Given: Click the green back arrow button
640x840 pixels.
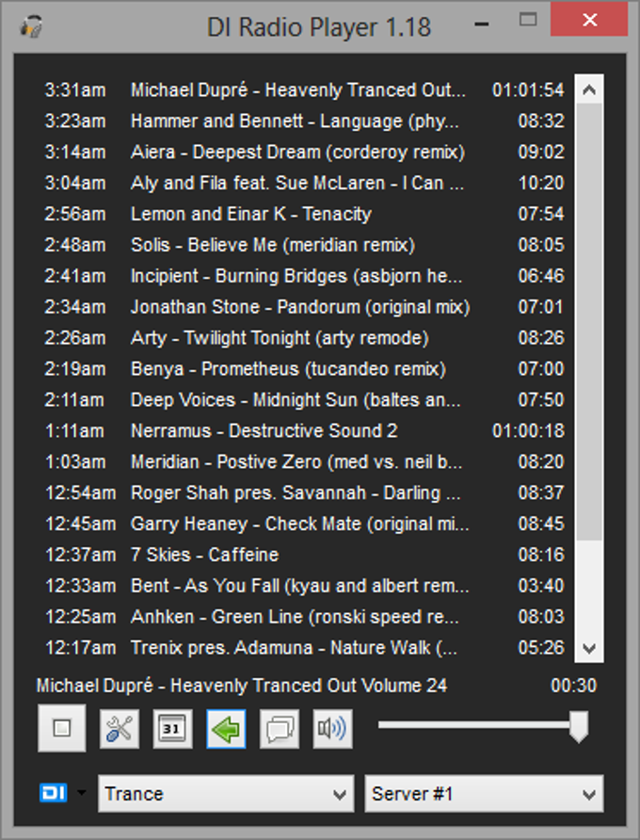Looking at the screenshot, I should [x=226, y=729].
